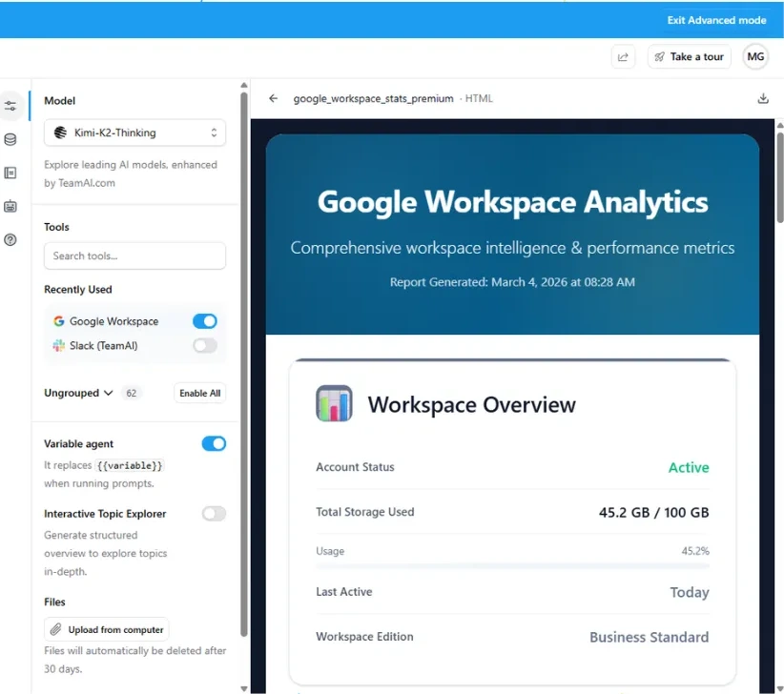Click the Recently Used label
The width and height of the screenshot is (784, 694).
point(78,289)
